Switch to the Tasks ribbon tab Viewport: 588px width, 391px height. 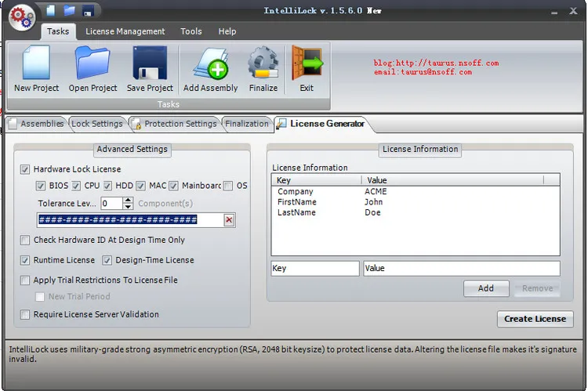(58, 31)
